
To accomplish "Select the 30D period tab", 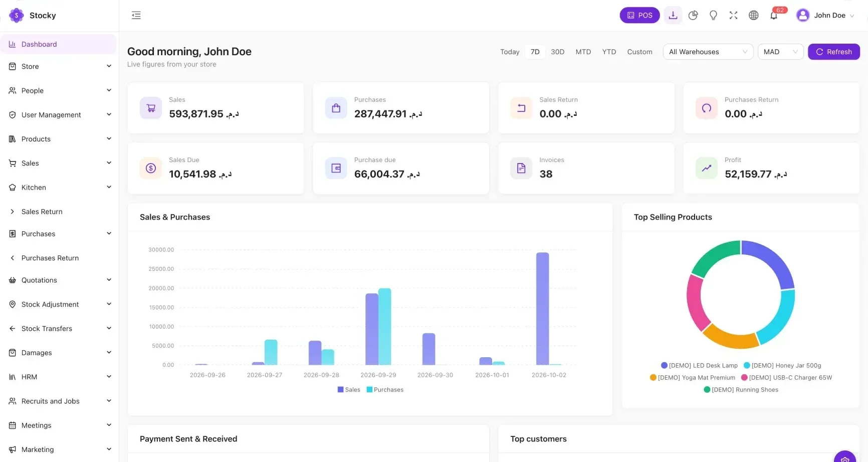I will pos(557,52).
